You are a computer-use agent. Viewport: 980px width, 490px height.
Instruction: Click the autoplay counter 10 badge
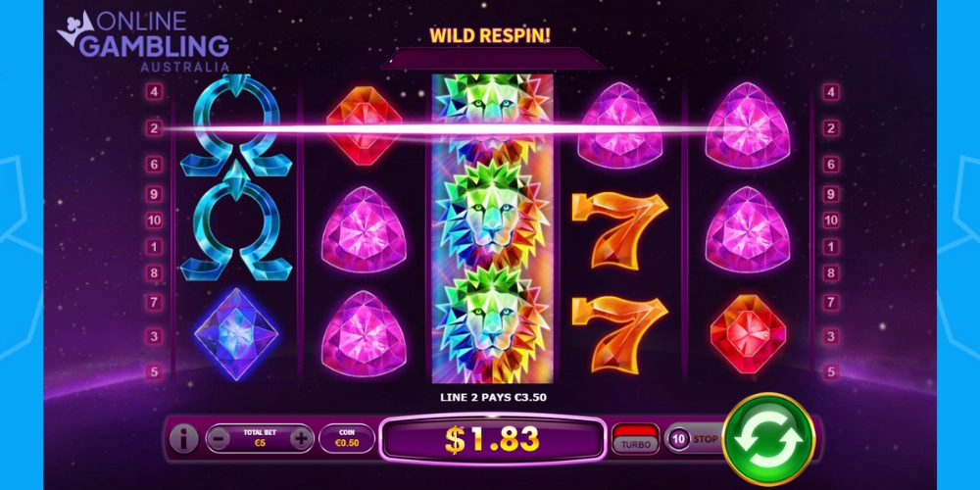(x=679, y=439)
